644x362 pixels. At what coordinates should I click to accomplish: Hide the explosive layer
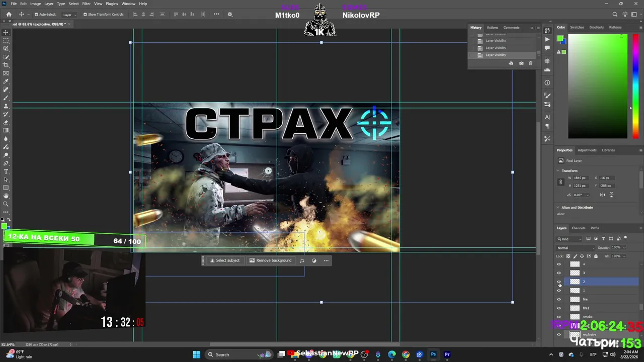[x=558, y=335]
